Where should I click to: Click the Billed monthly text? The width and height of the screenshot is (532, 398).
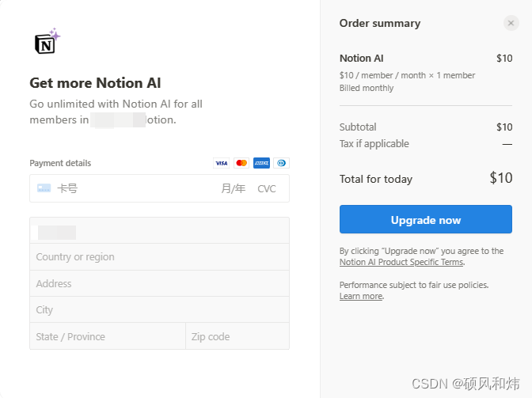click(367, 88)
